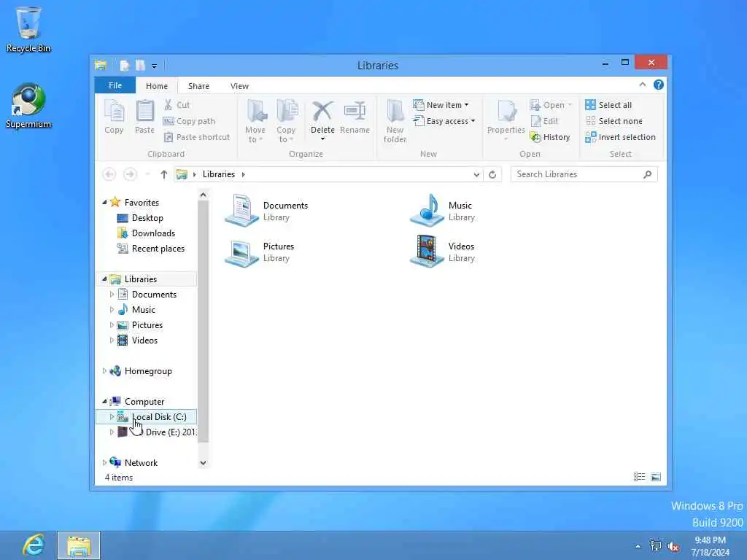Open the File menu tab
The image size is (747, 560).
(115, 85)
